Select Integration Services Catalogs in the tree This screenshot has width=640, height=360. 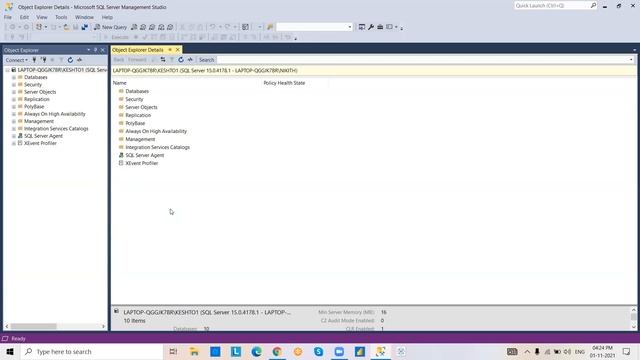[56, 129]
